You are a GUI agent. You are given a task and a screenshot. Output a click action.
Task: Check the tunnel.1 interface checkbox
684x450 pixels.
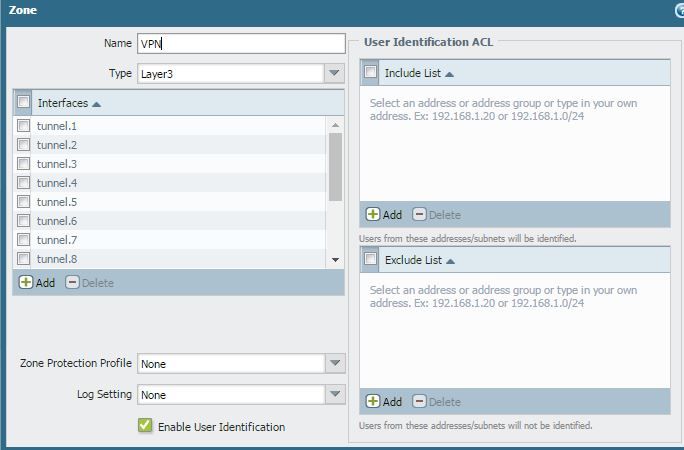point(24,126)
